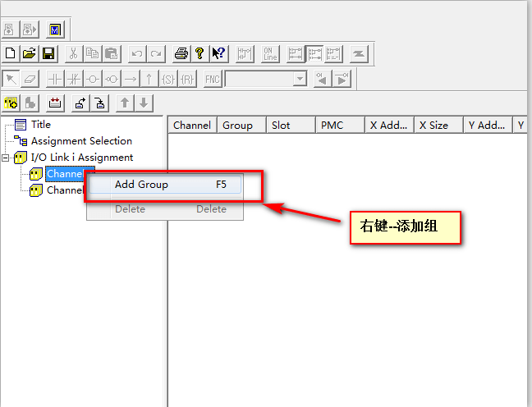Click the Channel column header

[x=192, y=126]
